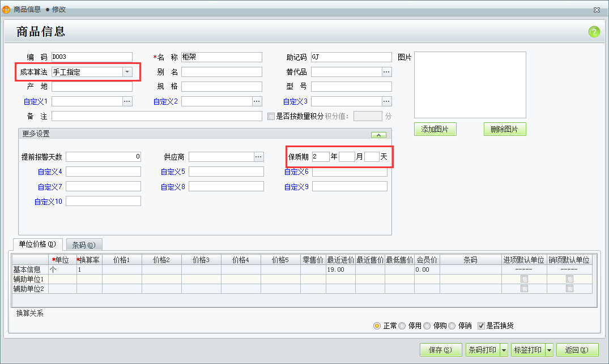Screen dimensions: 609x364
Task: Open the 替代品 lookup ellipsis icon
Action: pos(386,71)
